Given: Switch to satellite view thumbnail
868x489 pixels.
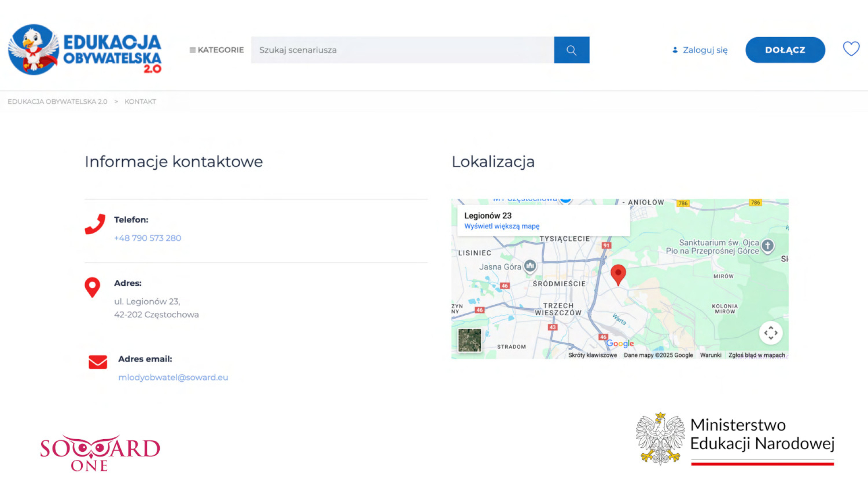Looking at the screenshot, I should 470,340.
